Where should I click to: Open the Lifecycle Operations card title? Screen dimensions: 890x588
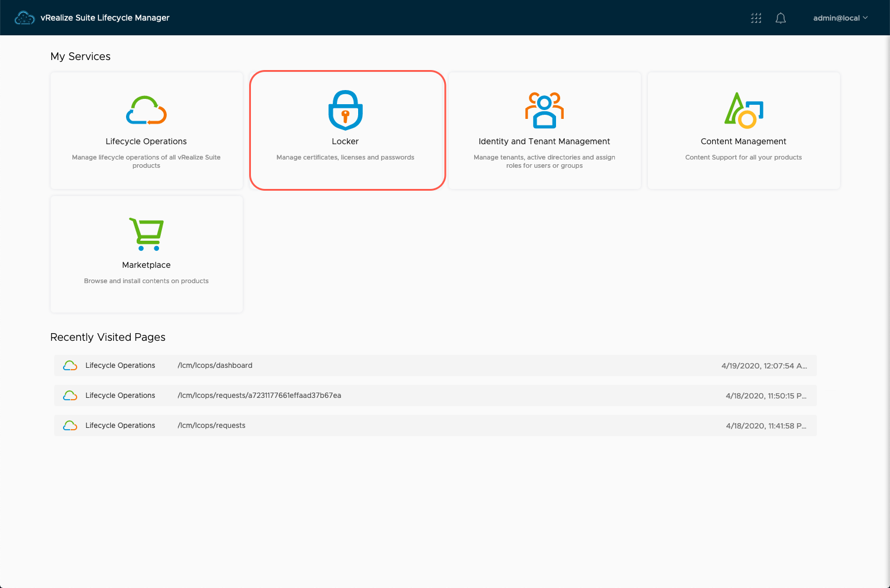(146, 141)
